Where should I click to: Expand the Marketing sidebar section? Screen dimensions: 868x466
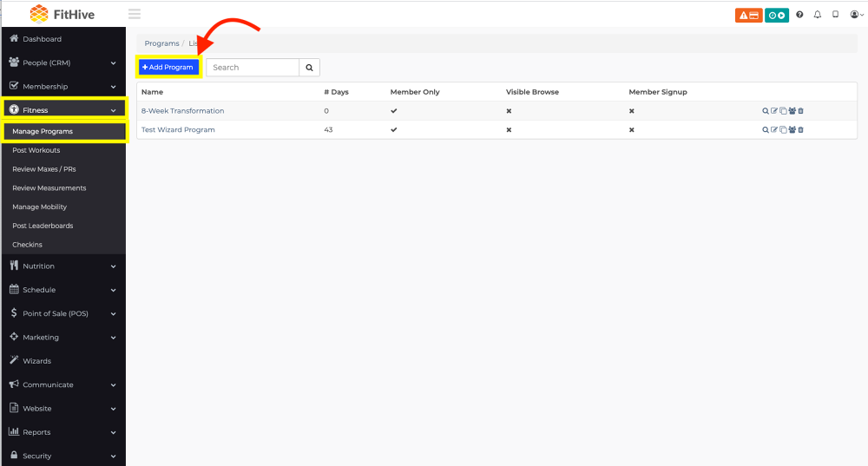tap(63, 337)
